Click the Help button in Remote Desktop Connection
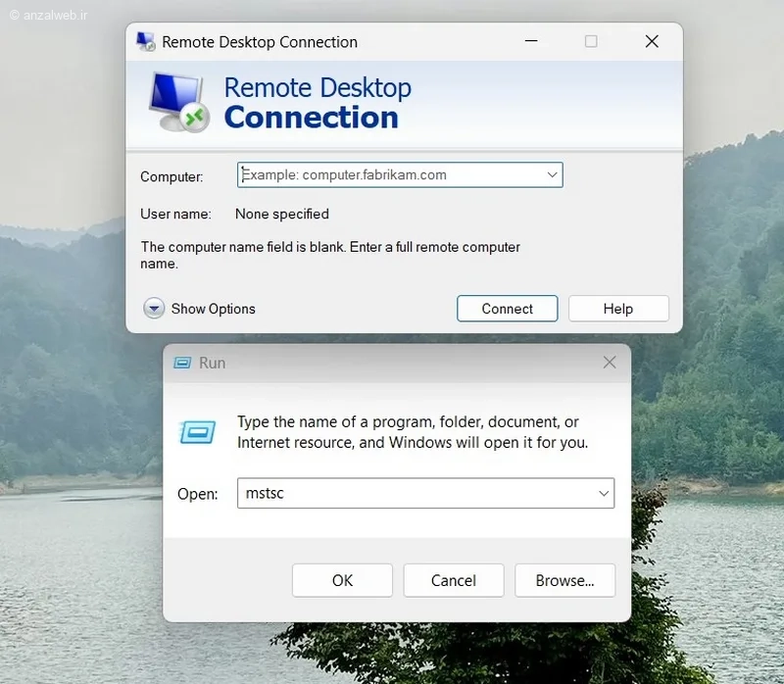 (x=618, y=309)
